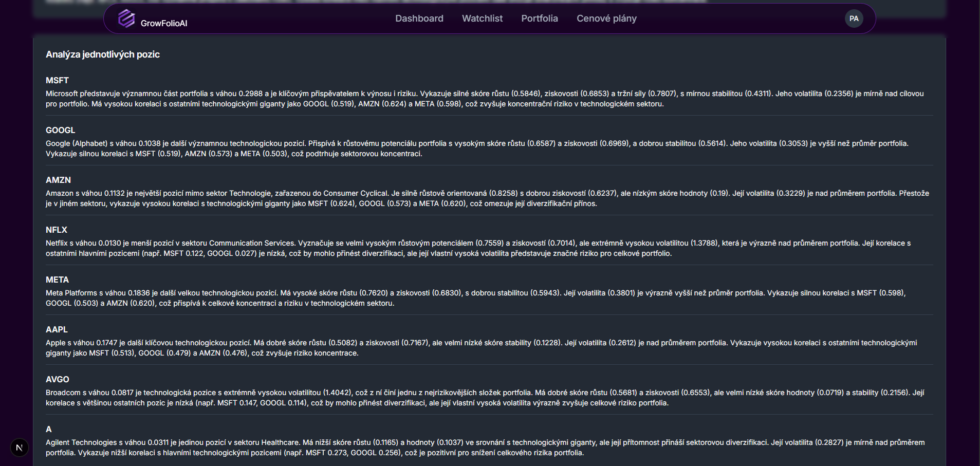
Task: Click the AAPL ticker heading
Action: coord(57,330)
